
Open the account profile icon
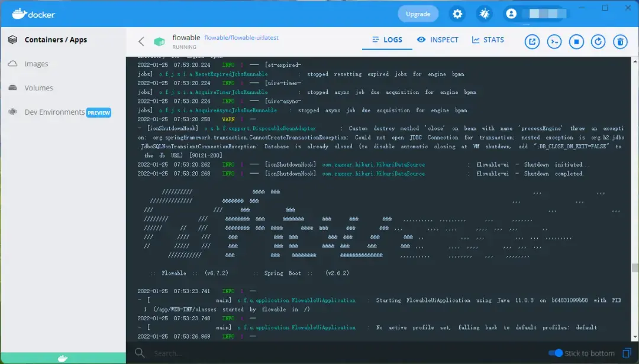pos(511,13)
